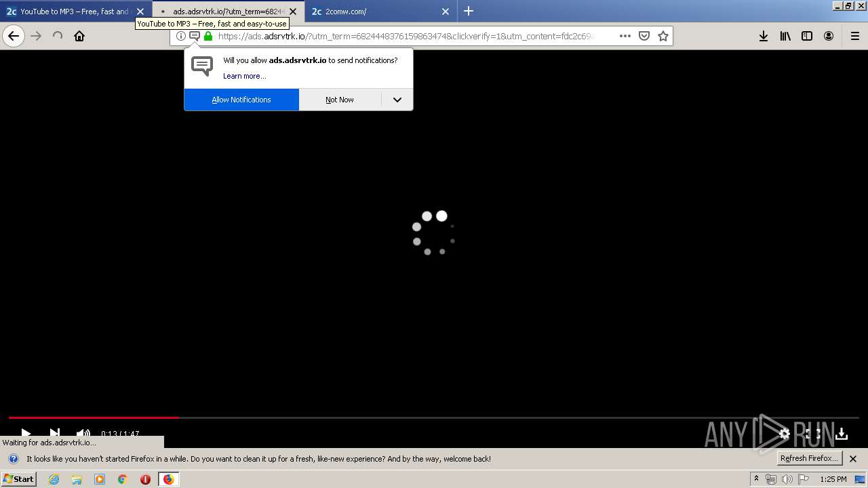This screenshot has height=488, width=868.
Task: Click Not Now in notification prompt
Action: [340, 100]
